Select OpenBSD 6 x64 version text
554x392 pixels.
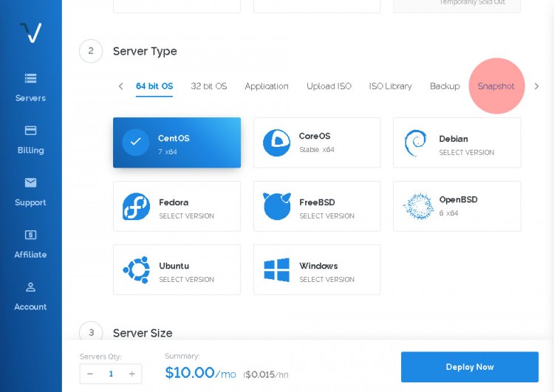pyautogui.click(x=448, y=213)
